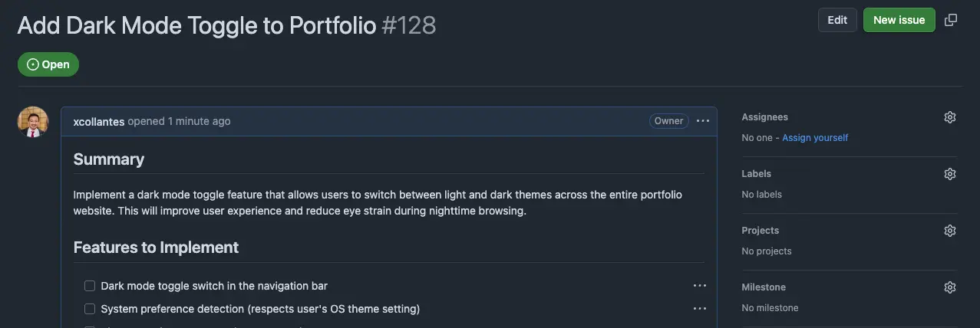Open options for dark mode toggle task

(700, 286)
